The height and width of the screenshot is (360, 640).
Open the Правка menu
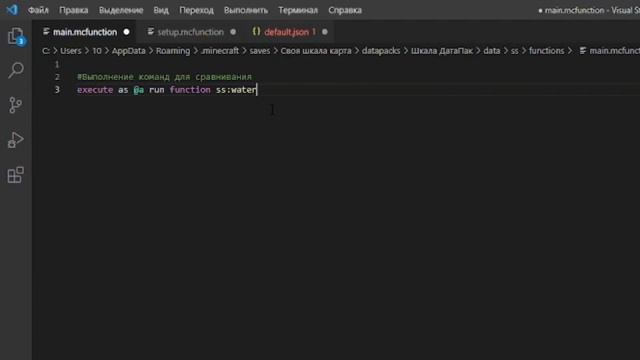(x=73, y=10)
